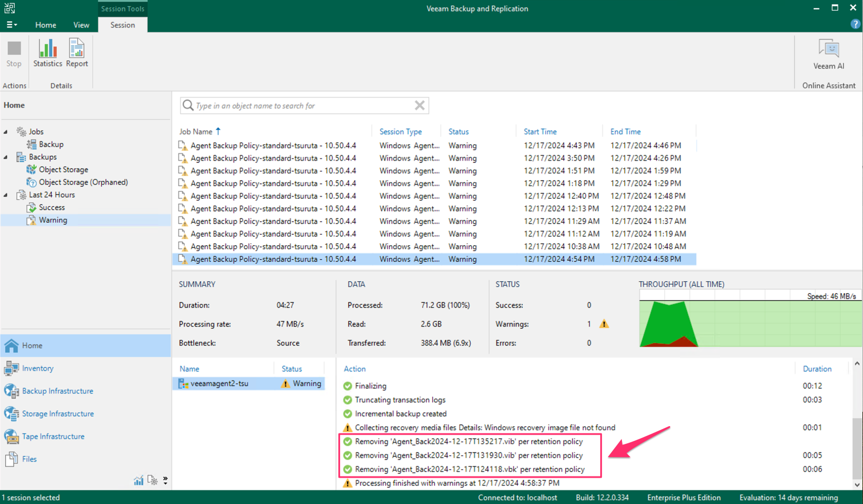The image size is (863, 504).
Task: Click the Last 24 Hours icon
Action: [x=21, y=195]
